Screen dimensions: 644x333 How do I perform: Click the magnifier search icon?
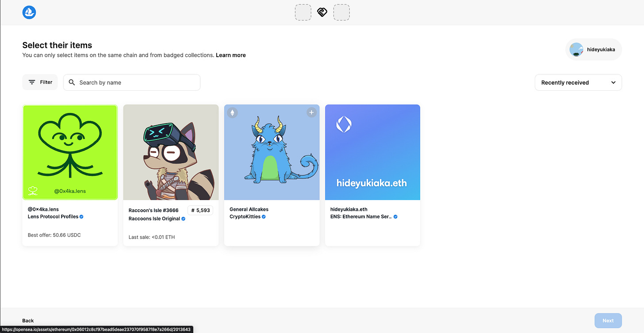click(72, 82)
